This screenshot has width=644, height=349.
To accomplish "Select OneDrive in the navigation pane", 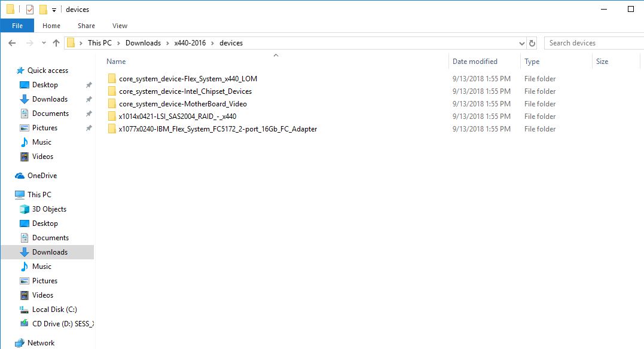I will coord(42,176).
